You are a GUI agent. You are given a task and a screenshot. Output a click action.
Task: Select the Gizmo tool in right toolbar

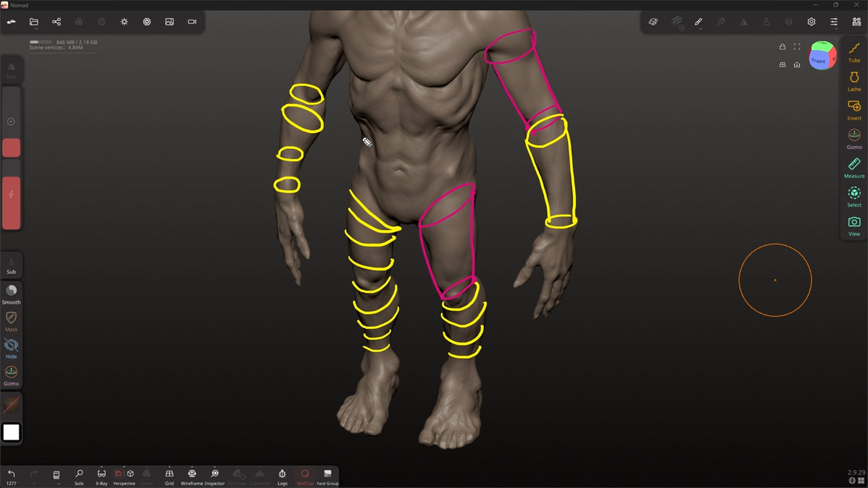pyautogui.click(x=854, y=139)
